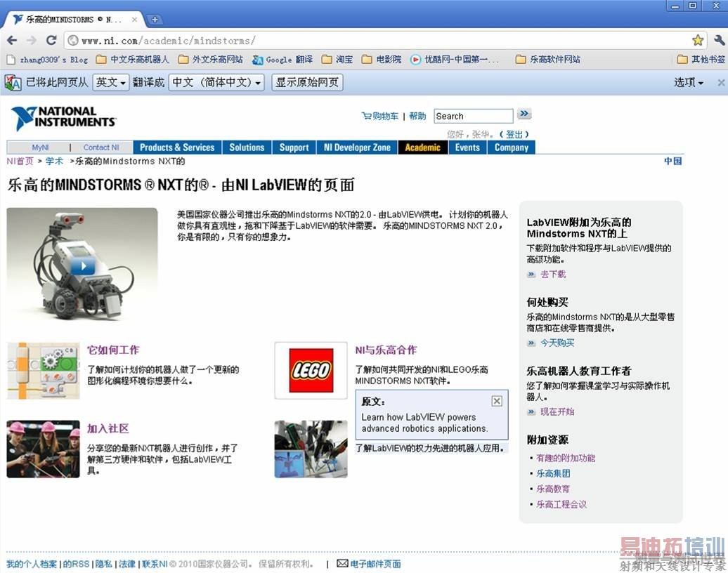Click the 我的个人档案 footer link
This screenshot has width=728, height=573.
coord(32,564)
